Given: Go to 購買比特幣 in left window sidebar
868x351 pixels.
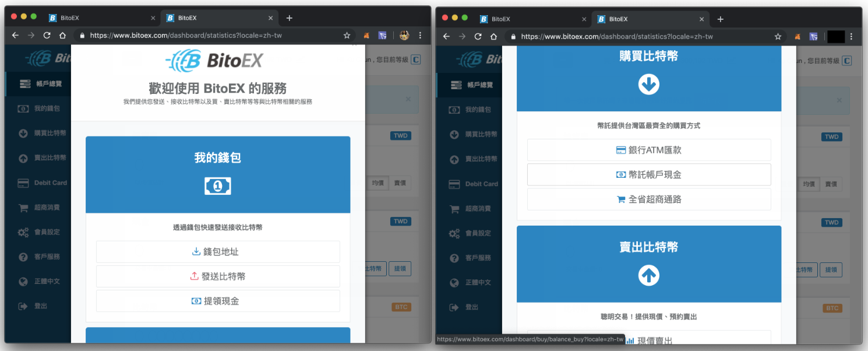Looking at the screenshot, I should 38,133.
